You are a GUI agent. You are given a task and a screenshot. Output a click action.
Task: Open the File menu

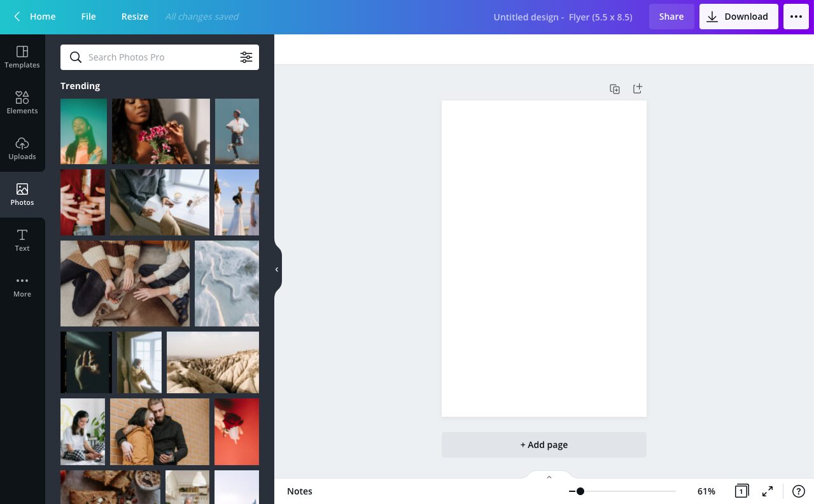pyautogui.click(x=88, y=17)
